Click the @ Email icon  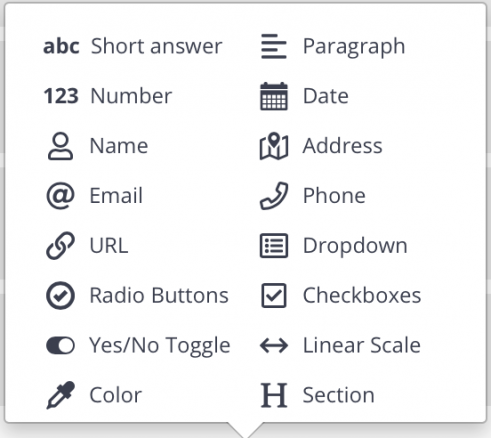[x=60, y=196]
